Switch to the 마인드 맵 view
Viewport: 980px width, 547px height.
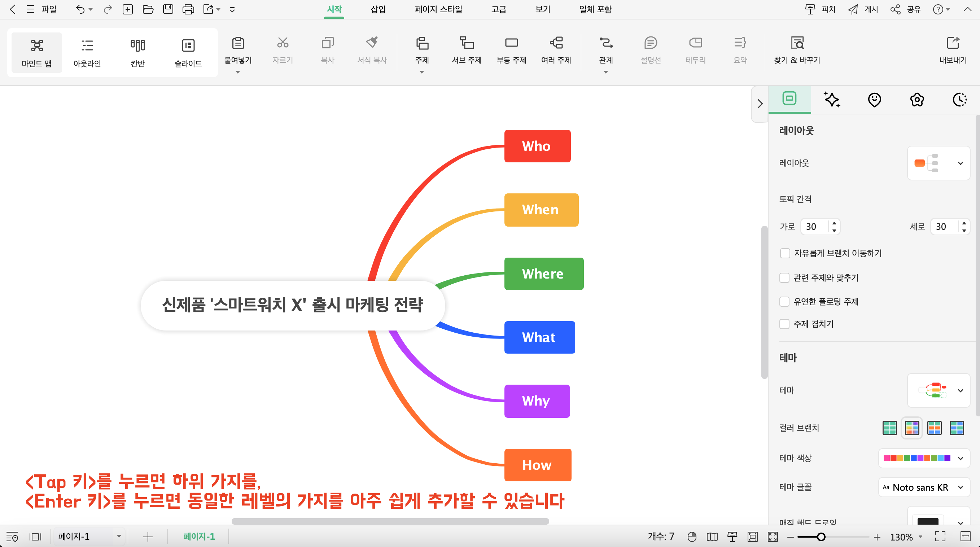(x=36, y=52)
